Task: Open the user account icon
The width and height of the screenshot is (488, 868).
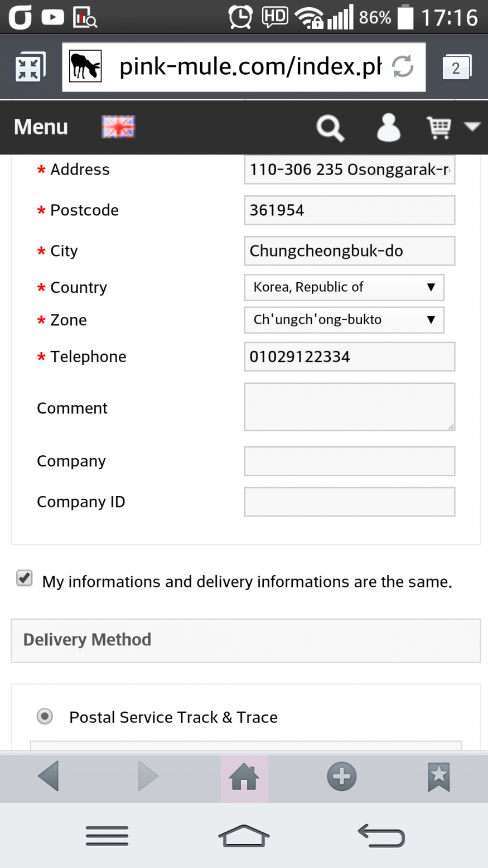Action: point(389,127)
